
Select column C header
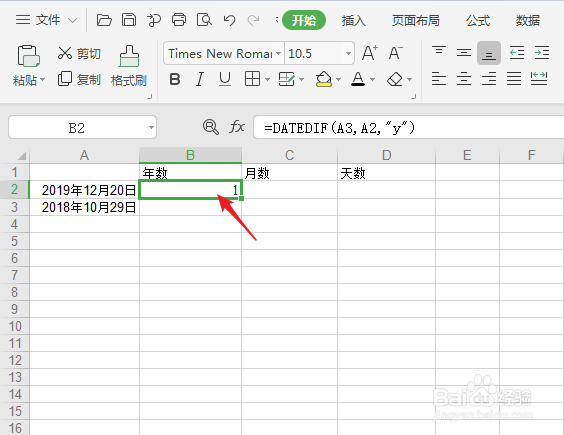[290, 155]
